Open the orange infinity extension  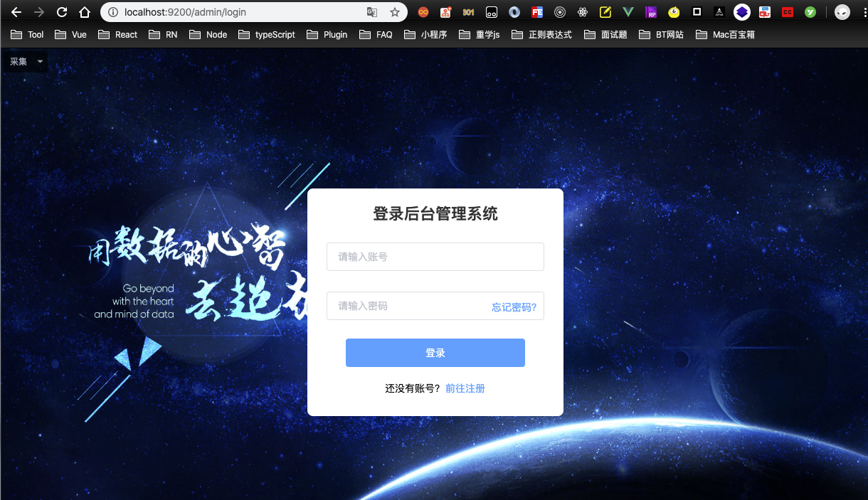click(x=423, y=12)
